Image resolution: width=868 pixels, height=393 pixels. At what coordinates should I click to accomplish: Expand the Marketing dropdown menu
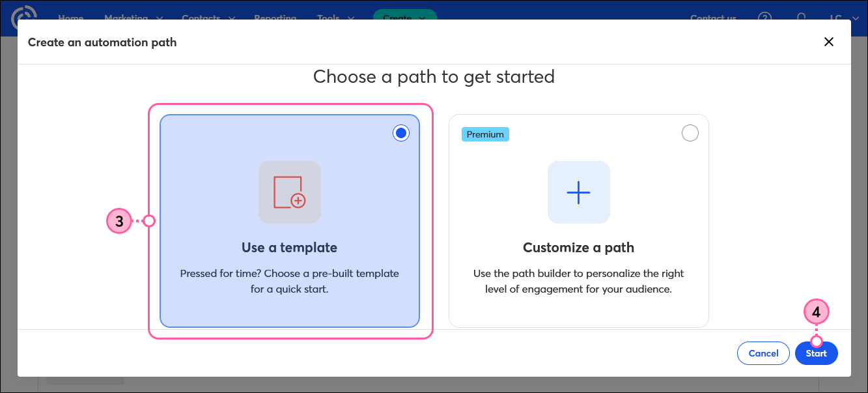tap(133, 18)
